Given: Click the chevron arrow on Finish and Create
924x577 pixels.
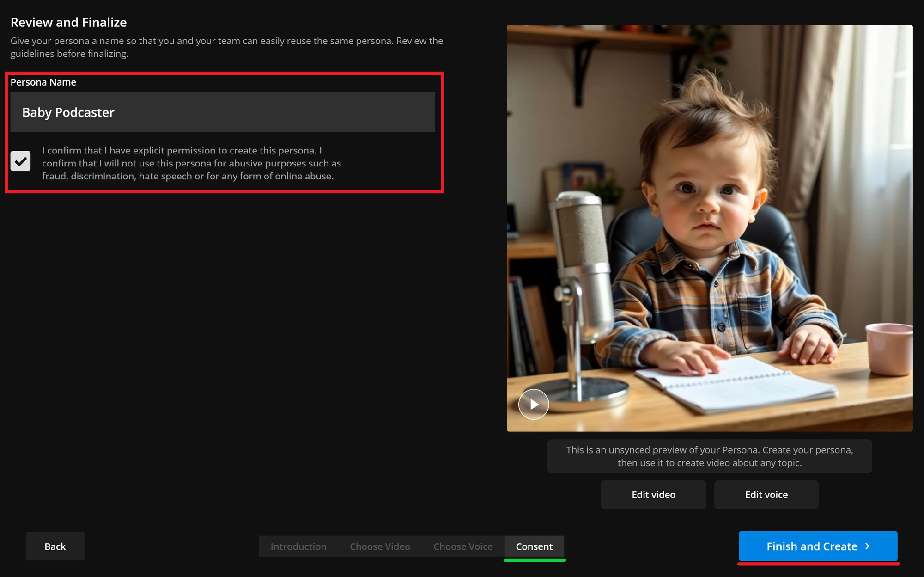Looking at the screenshot, I should point(867,546).
